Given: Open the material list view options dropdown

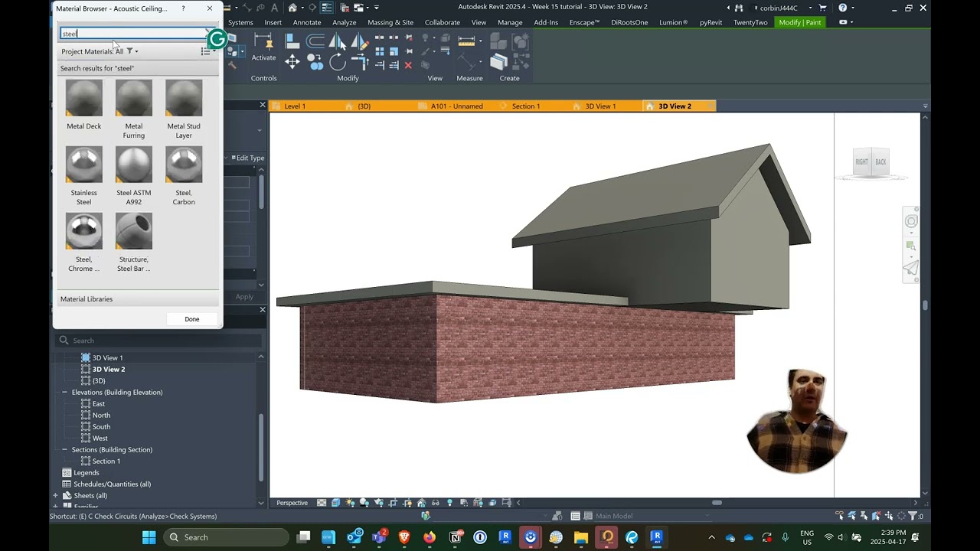Looking at the screenshot, I should point(206,51).
